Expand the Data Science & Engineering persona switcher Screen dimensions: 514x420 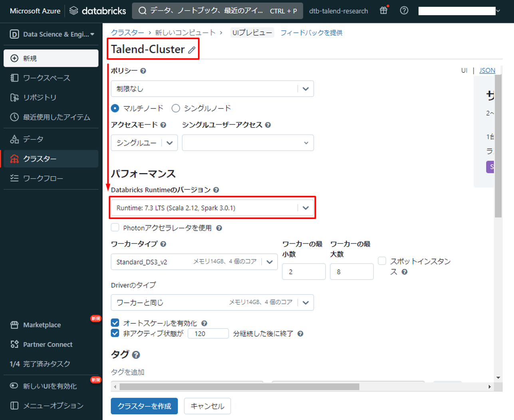pyautogui.click(x=52, y=34)
